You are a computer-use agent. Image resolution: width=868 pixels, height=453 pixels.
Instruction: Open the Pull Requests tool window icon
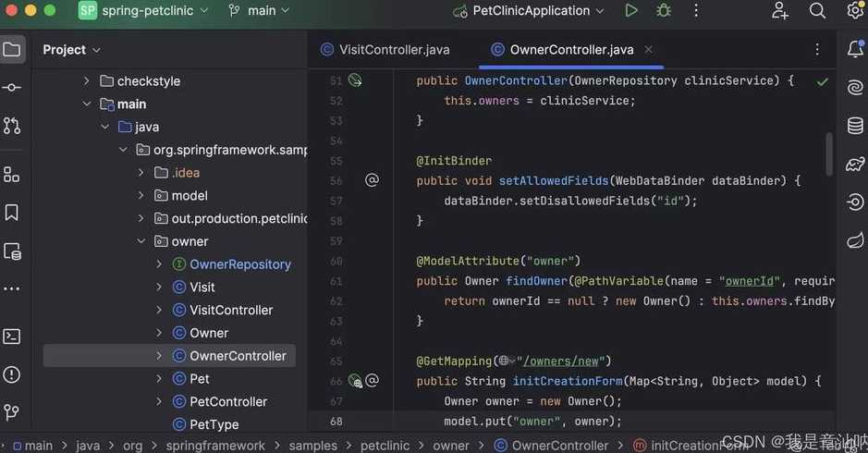tap(12, 126)
